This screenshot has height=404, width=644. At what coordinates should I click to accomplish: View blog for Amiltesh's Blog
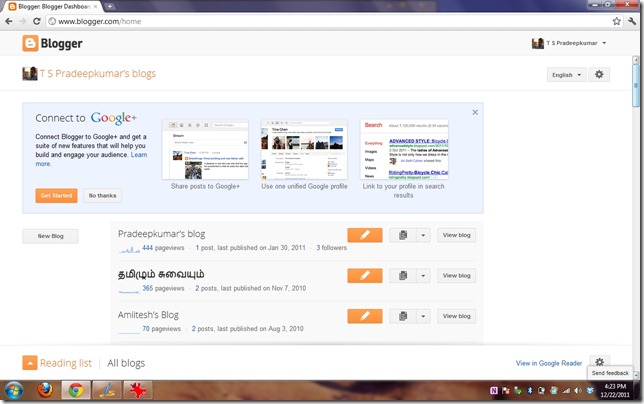tap(456, 316)
